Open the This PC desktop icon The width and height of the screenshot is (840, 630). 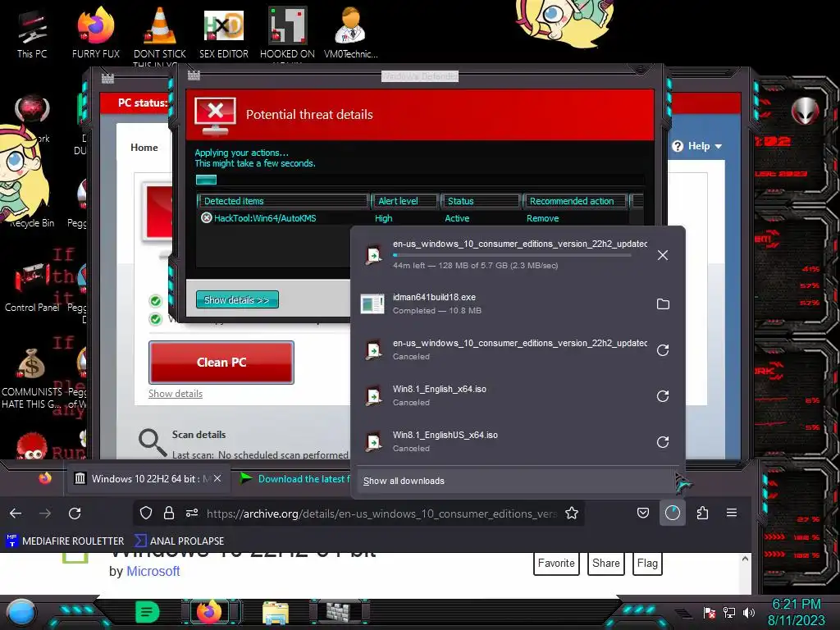coord(32,34)
